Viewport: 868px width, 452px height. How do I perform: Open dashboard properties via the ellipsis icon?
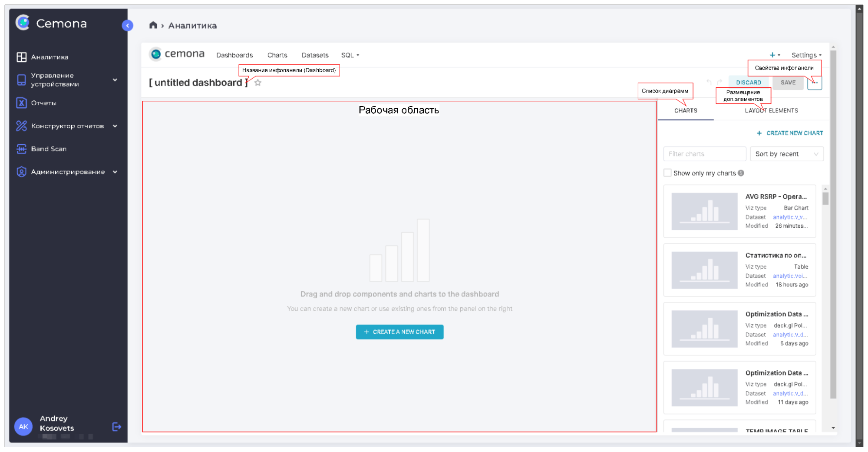click(x=815, y=83)
